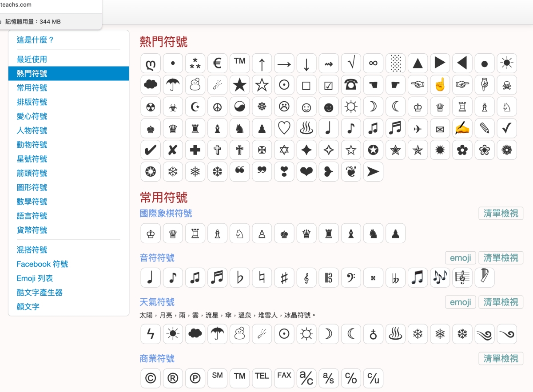Select the yin yang symbol

(240, 107)
